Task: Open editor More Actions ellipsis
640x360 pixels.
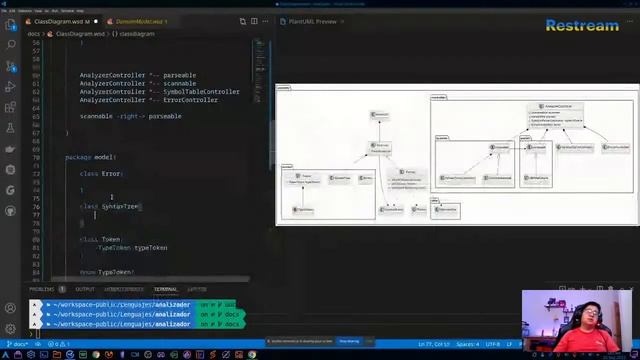Action: pyautogui.click(x=265, y=21)
